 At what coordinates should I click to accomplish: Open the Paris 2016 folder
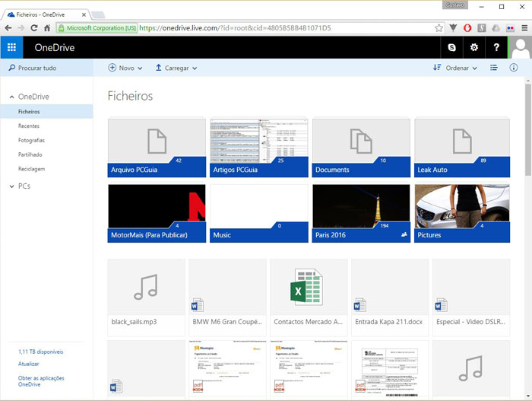[361, 213]
